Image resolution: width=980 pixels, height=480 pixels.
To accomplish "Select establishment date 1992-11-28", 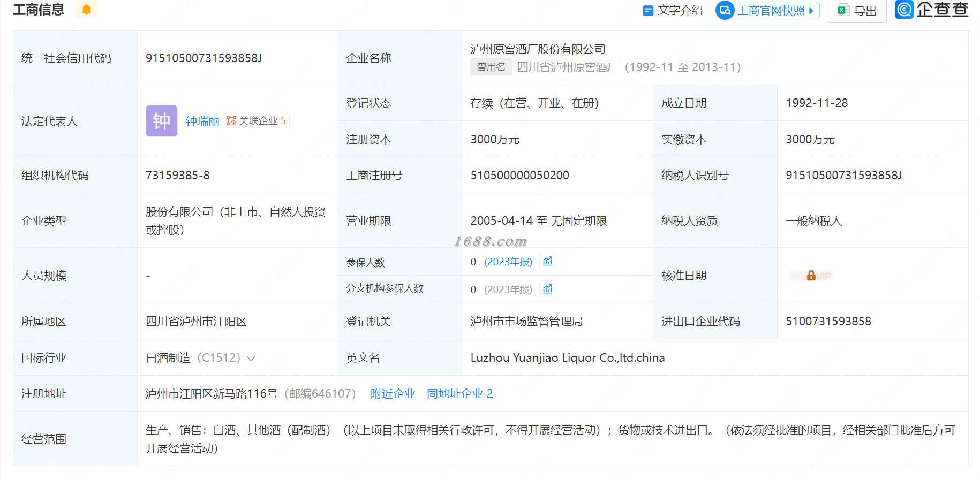I will [817, 103].
